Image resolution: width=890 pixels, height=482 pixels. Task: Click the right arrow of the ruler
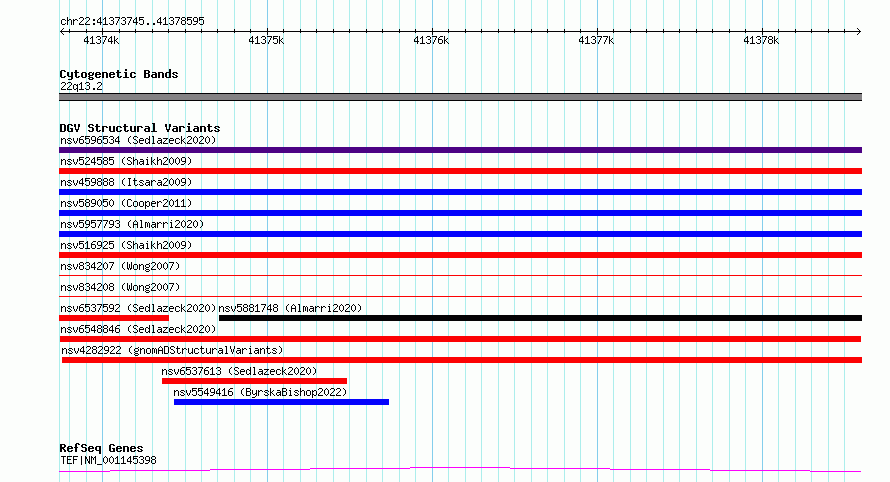859,32
